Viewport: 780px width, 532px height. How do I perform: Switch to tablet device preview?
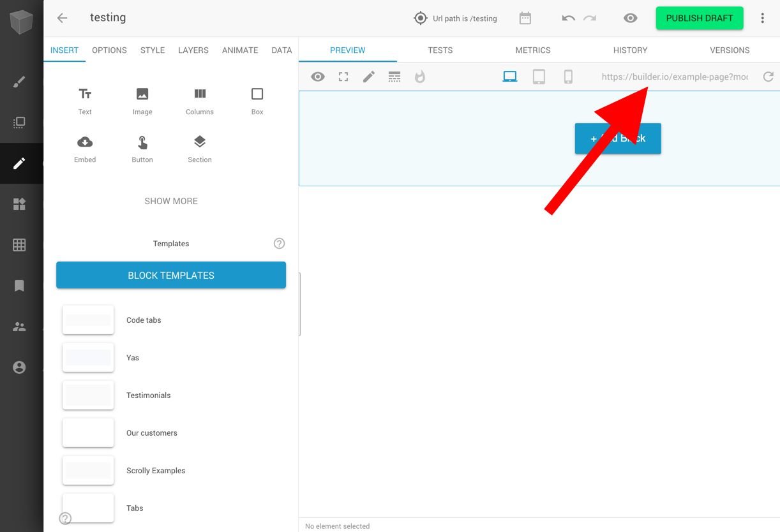pos(539,77)
